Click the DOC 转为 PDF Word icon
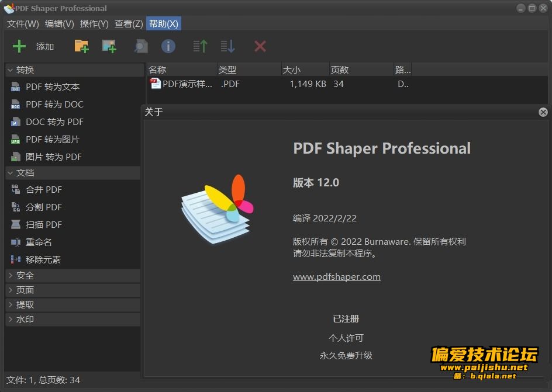 click(15, 122)
